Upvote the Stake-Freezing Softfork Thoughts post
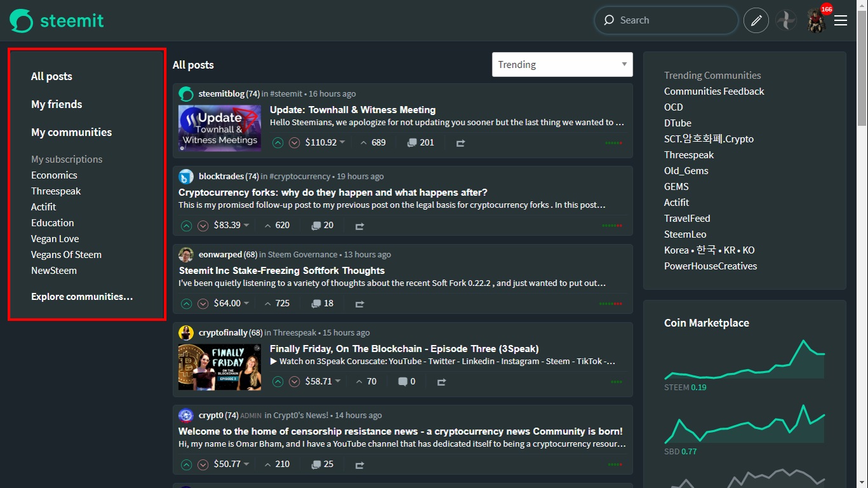The width and height of the screenshot is (868, 488). click(x=186, y=304)
